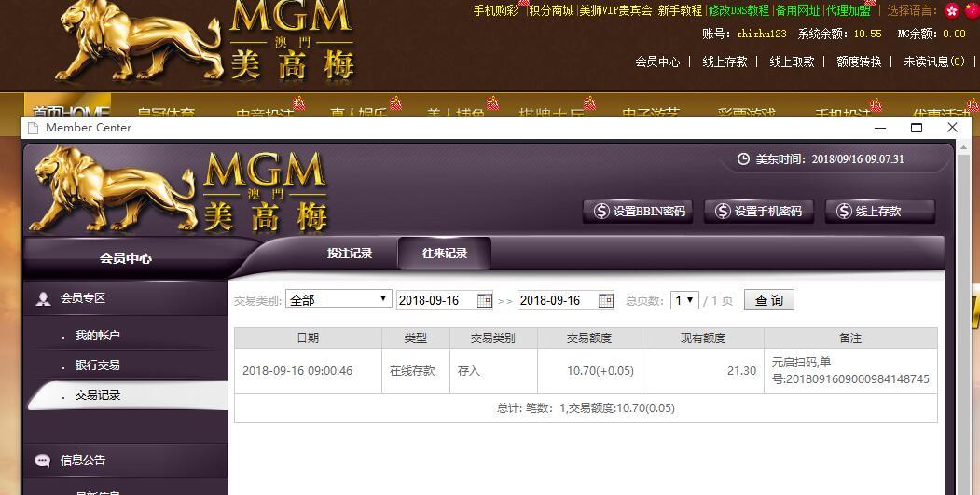Minimize the Member Center window

(x=880, y=128)
